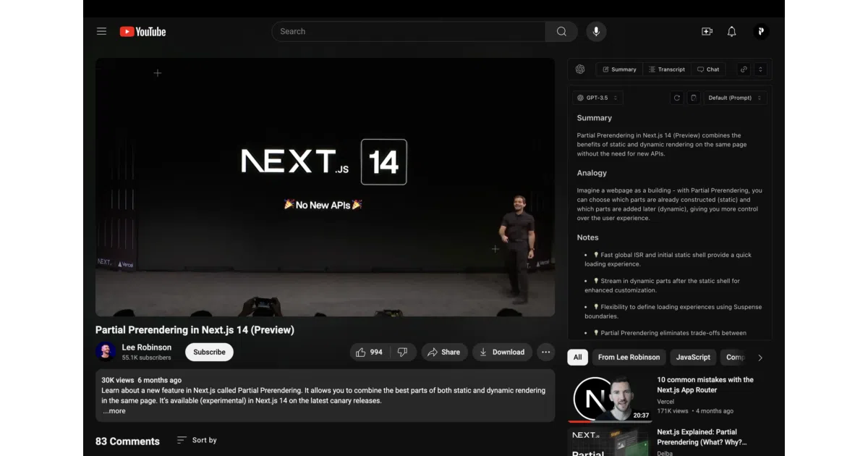
Task: Select the From Lee Robinson chip
Action: (629, 357)
